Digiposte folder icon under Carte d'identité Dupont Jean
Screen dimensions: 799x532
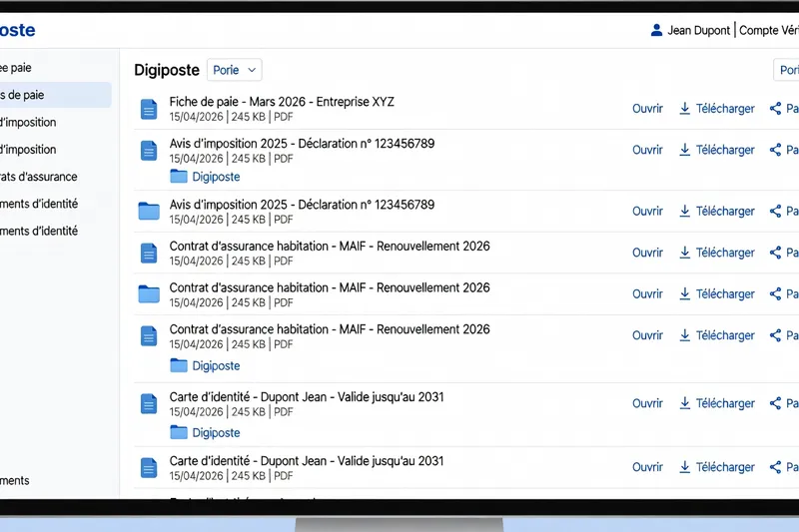(x=179, y=432)
